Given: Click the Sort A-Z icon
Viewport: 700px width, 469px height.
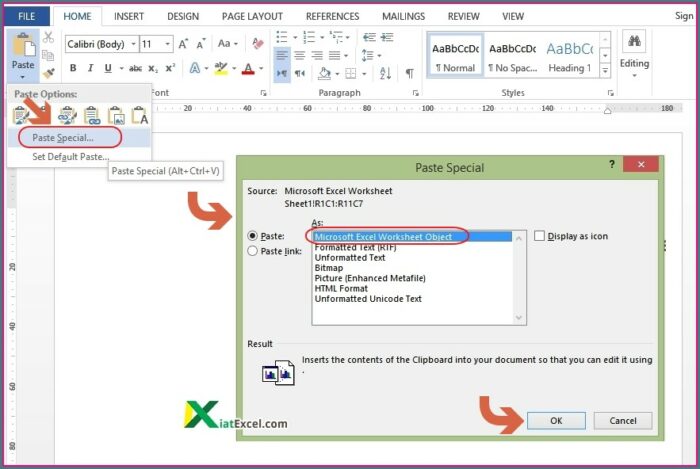Looking at the screenshot, I should (385, 73).
